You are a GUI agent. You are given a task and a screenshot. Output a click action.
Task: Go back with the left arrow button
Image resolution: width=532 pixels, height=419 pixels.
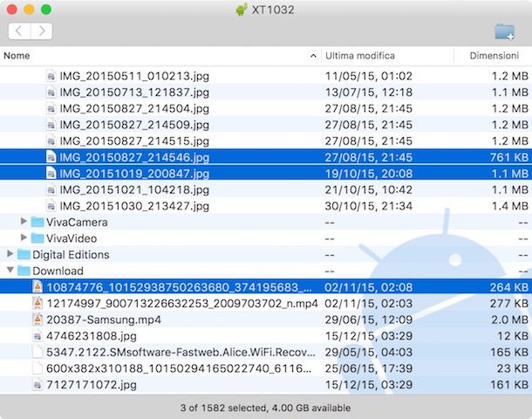pyautogui.click(x=19, y=31)
